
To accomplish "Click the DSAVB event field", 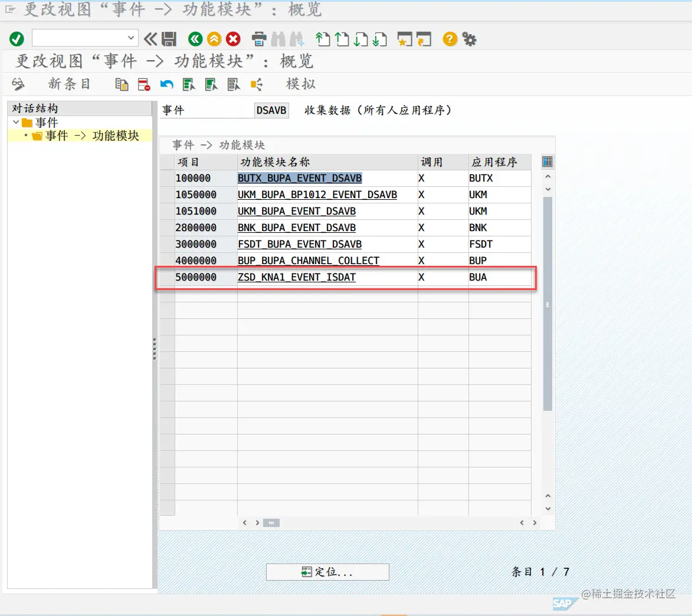I will [271, 110].
